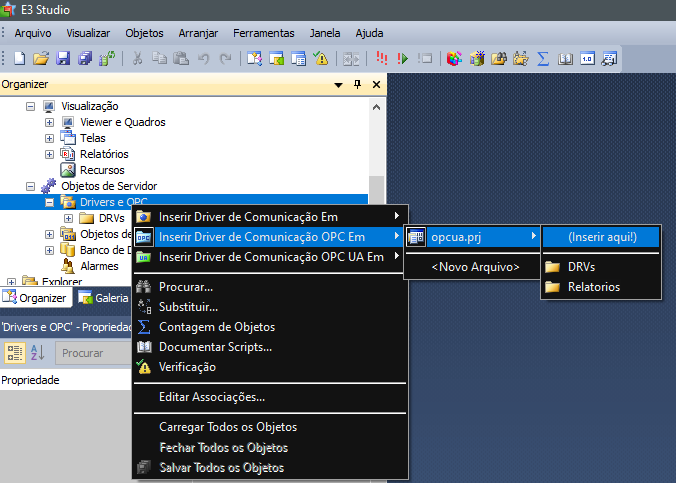Open the Janela menu
The width and height of the screenshot is (676, 483).
coord(325,33)
